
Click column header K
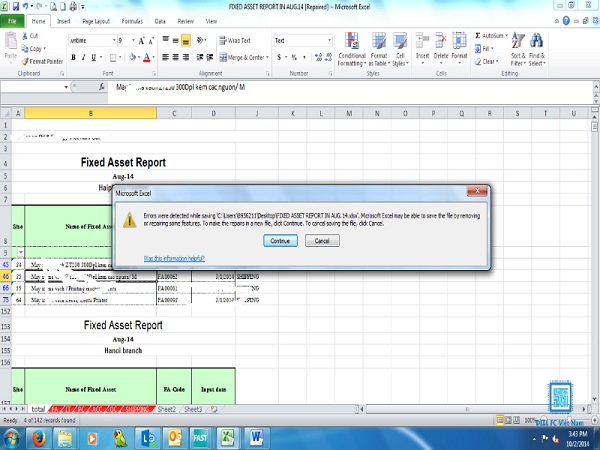pyautogui.click(x=293, y=113)
